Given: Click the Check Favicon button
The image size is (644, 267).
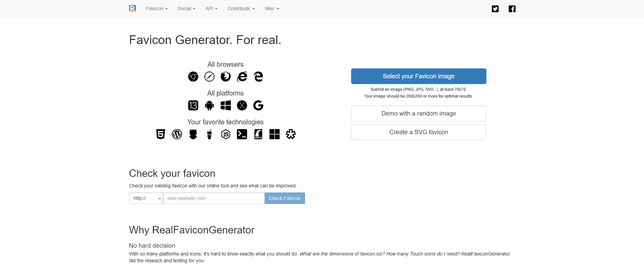Looking at the screenshot, I should tap(285, 198).
